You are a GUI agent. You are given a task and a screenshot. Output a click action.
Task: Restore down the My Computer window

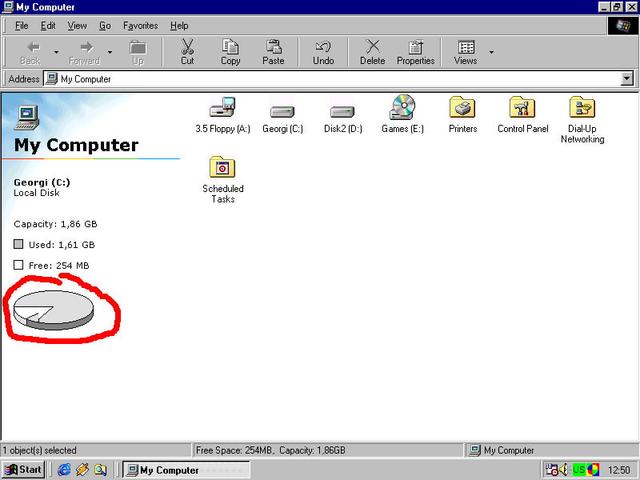617,7
